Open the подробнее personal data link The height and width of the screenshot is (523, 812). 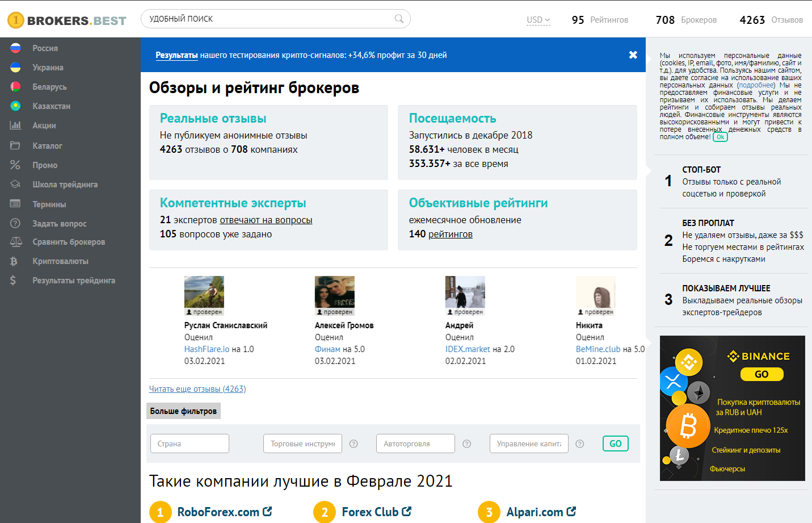pyautogui.click(x=756, y=85)
